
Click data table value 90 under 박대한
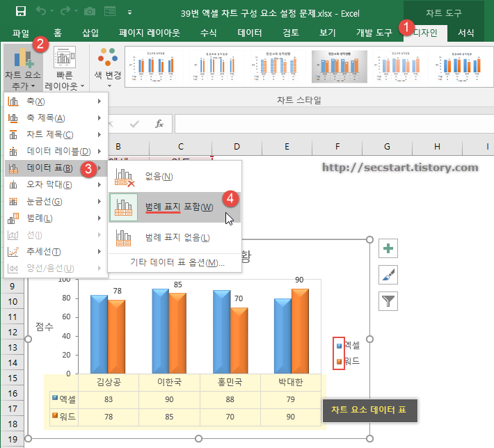click(x=290, y=417)
